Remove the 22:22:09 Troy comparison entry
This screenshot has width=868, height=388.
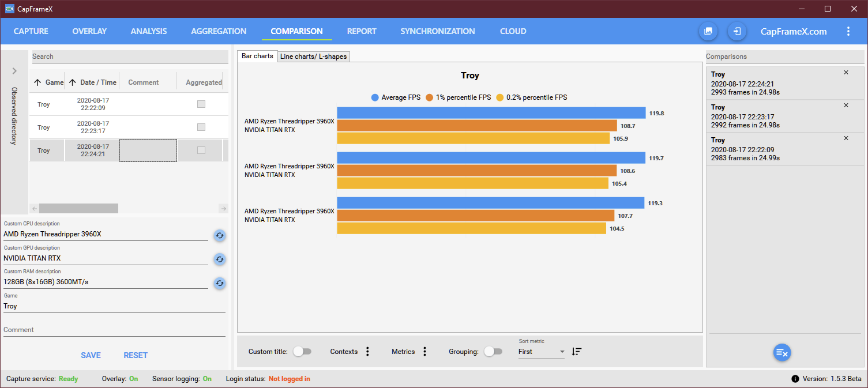(846, 138)
